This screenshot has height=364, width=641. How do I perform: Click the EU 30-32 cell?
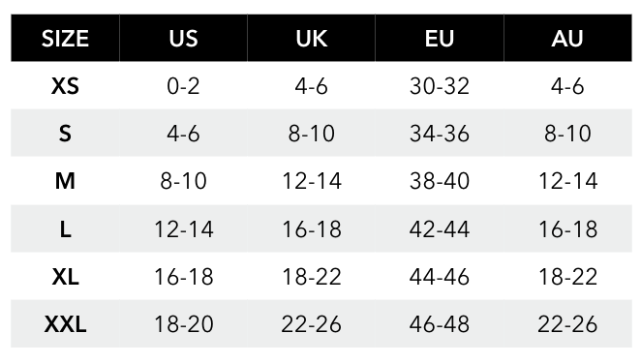(440, 86)
